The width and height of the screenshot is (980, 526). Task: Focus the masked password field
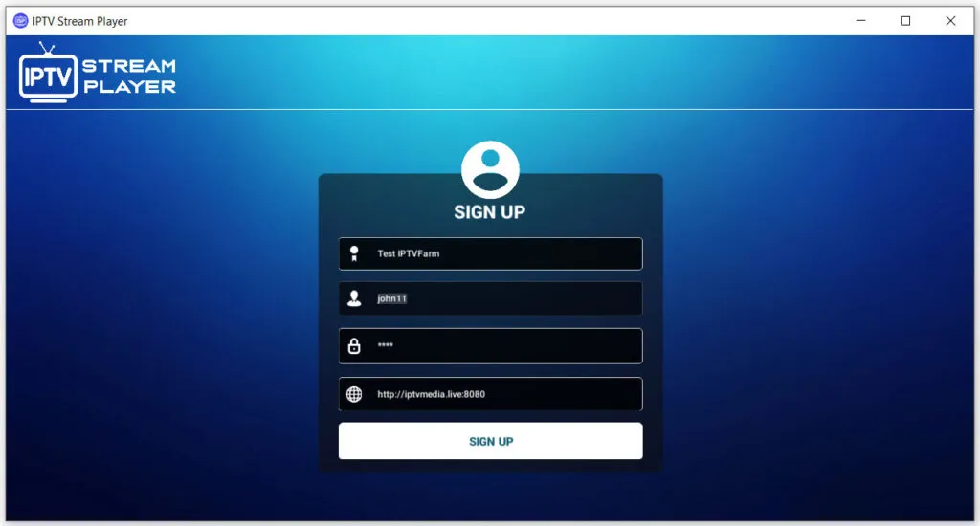pyautogui.click(x=507, y=346)
